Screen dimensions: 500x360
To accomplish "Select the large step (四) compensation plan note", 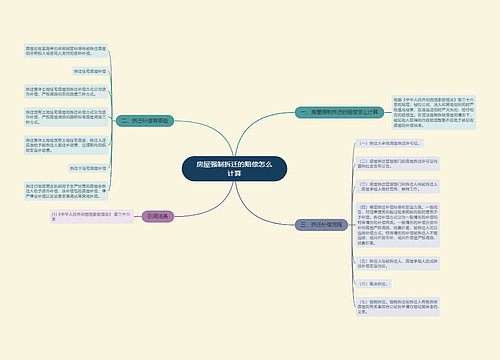I will 398,225.
